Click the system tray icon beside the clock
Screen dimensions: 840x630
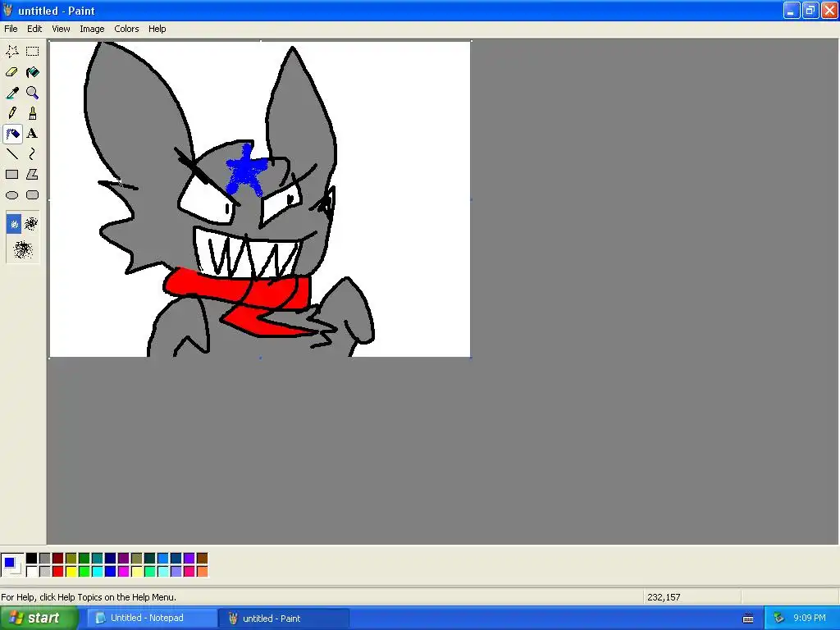778,619
